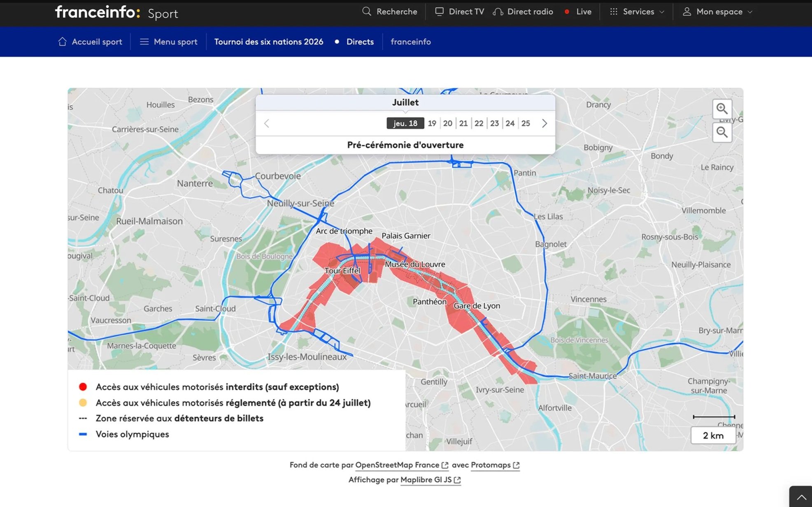Click the Issy-les-Moulineaux map label

tap(307, 357)
